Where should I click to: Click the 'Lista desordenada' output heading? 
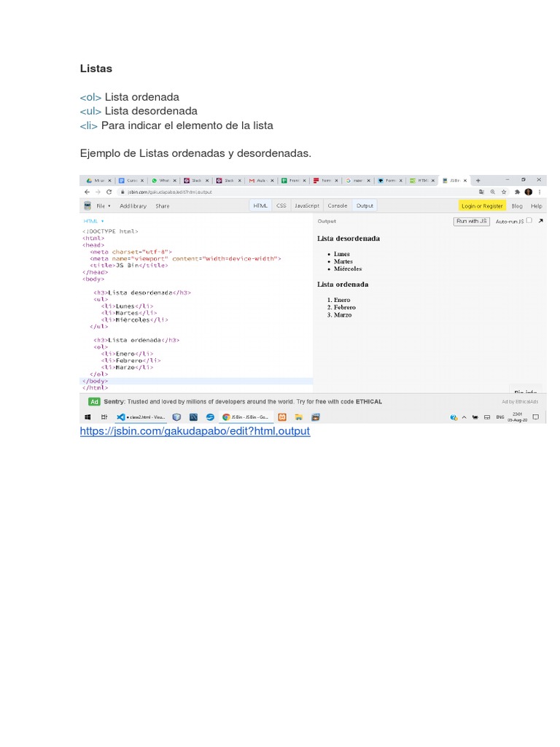tap(349, 239)
